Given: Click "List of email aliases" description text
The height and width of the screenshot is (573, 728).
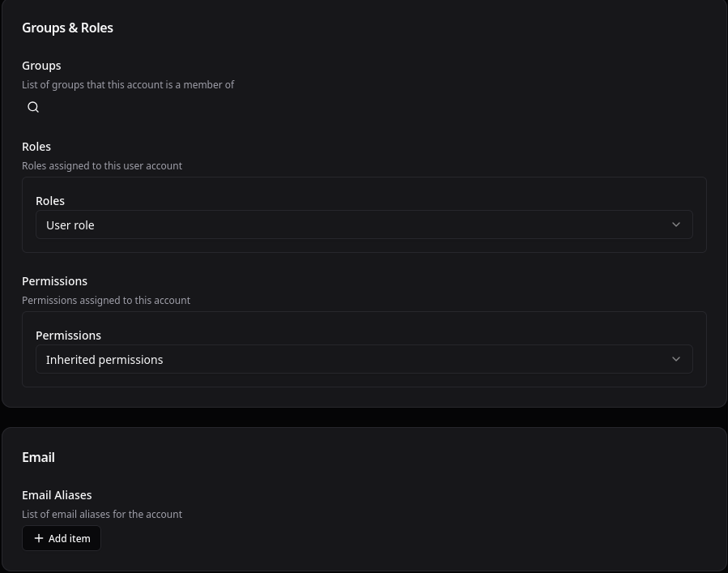Looking at the screenshot, I should (102, 514).
